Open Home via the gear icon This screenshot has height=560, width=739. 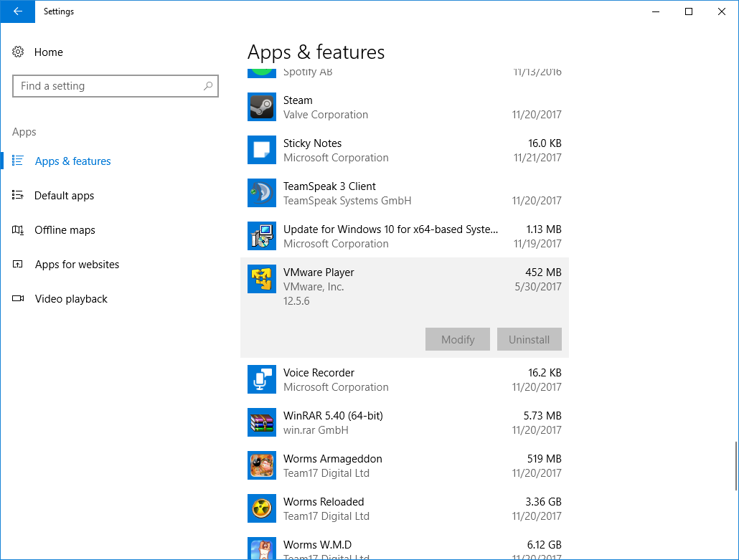pyautogui.click(x=18, y=52)
